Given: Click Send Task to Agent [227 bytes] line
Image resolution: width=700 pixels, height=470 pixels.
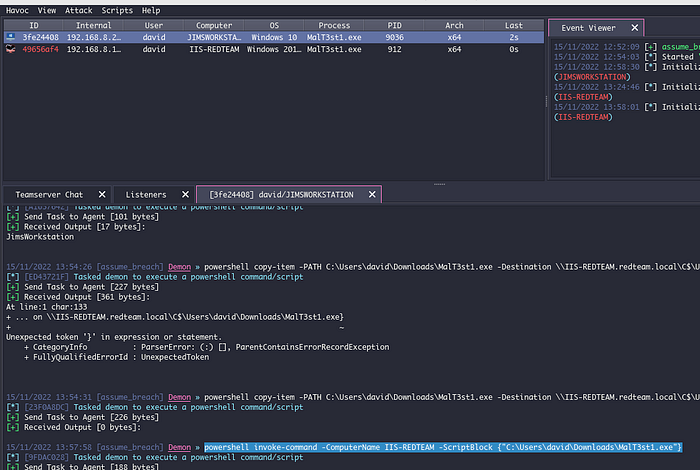Looking at the screenshot, I should [x=83, y=287].
